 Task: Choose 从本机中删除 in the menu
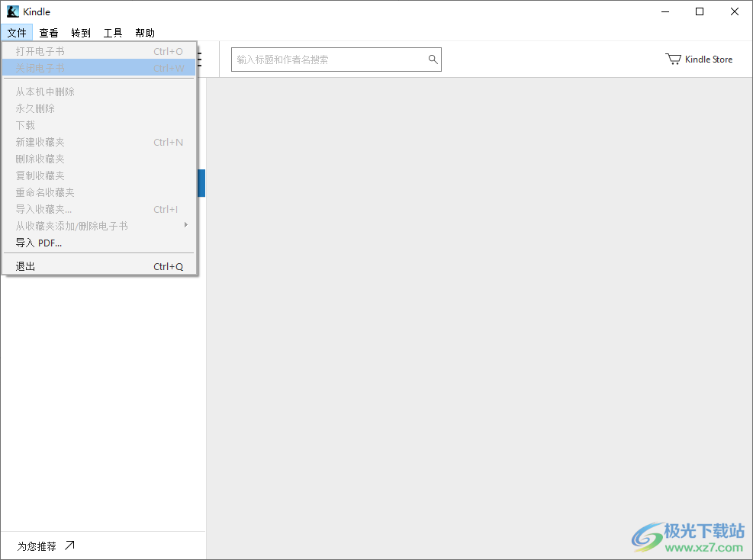click(x=99, y=92)
